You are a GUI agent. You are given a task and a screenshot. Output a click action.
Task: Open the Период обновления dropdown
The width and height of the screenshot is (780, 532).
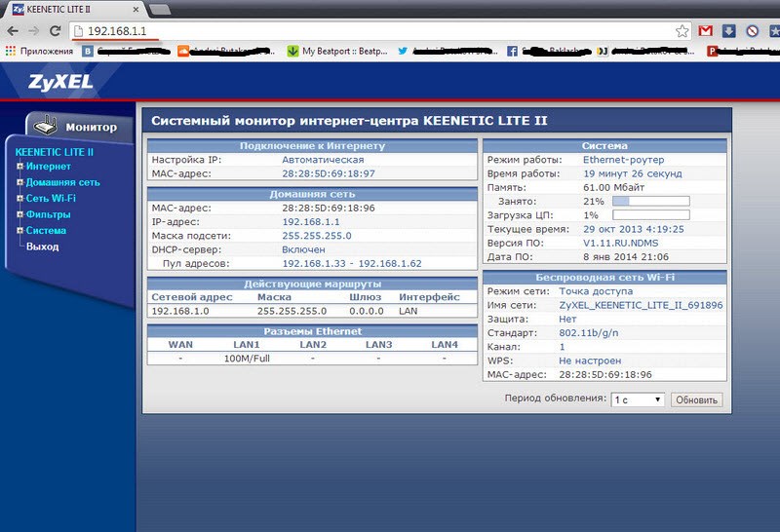coord(638,399)
